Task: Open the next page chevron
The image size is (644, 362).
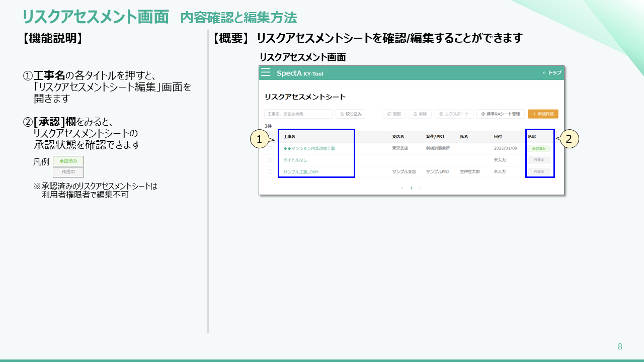Action: tap(421, 188)
